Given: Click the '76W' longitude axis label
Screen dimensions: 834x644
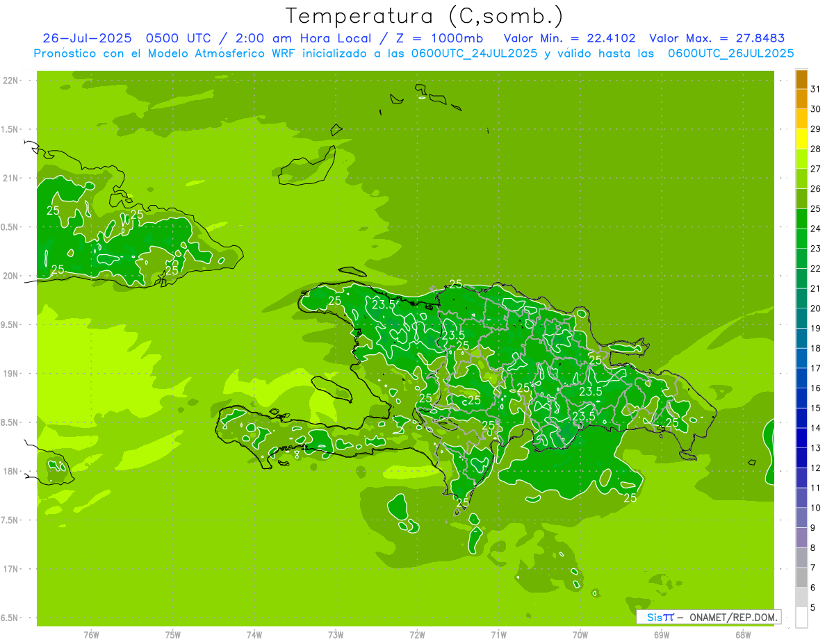Looking at the screenshot, I should 91,635.
